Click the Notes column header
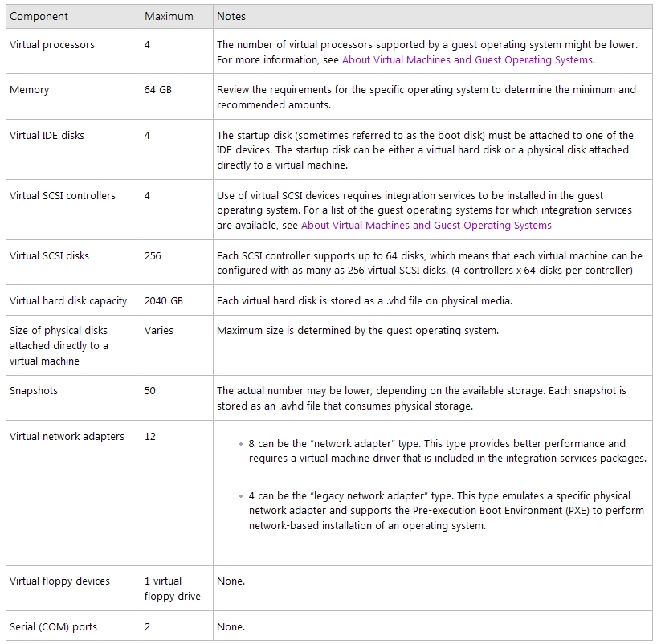Viewport: 657px width, 644px height. coord(231,16)
